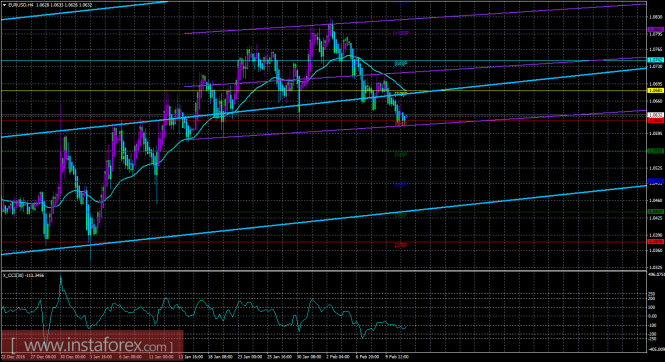
Task: Click the X_CCI(20) indicator label
Action: click(x=14, y=276)
